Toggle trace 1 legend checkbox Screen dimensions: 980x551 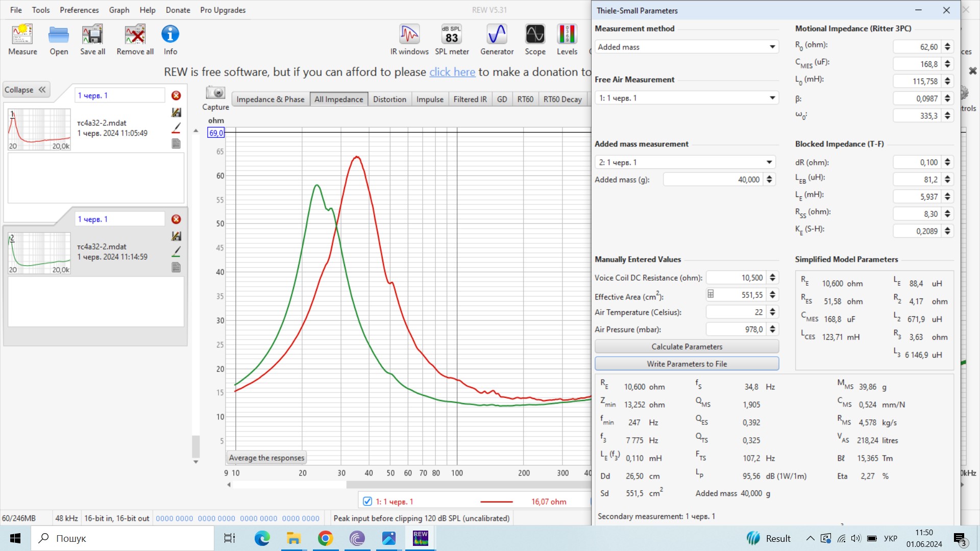[367, 502]
